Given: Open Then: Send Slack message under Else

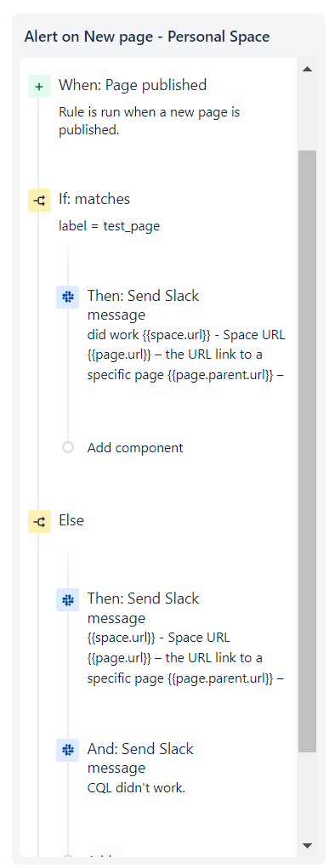Looking at the screenshot, I should point(143,607).
